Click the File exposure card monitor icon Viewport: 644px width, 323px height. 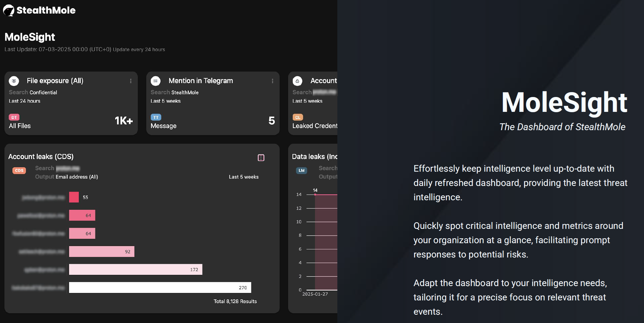[14, 81]
